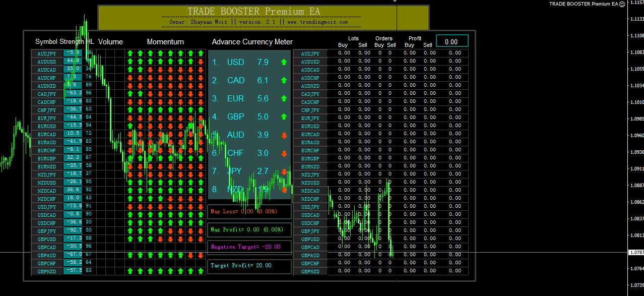Click the green up arrow beside GBP

coord(284,116)
